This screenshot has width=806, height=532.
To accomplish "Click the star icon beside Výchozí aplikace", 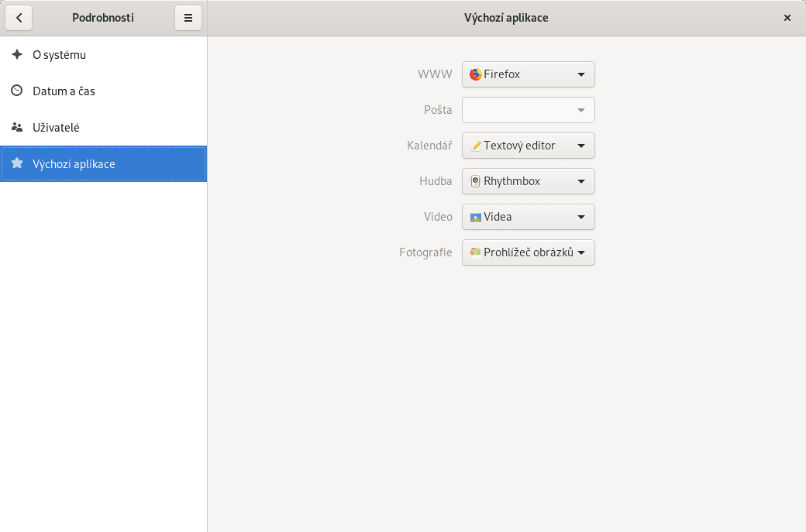I will (17, 163).
